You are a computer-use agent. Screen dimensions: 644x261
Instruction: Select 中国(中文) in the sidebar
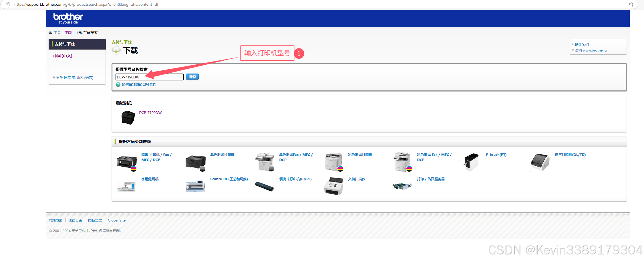click(x=63, y=56)
